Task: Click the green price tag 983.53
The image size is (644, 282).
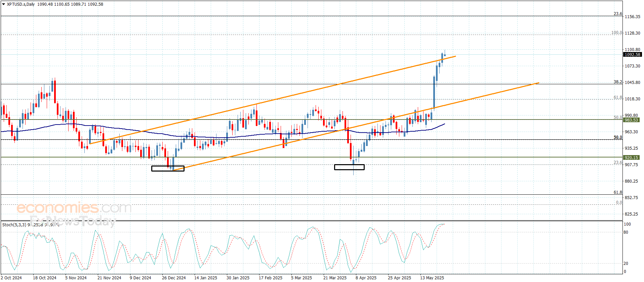Action: tap(631, 120)
